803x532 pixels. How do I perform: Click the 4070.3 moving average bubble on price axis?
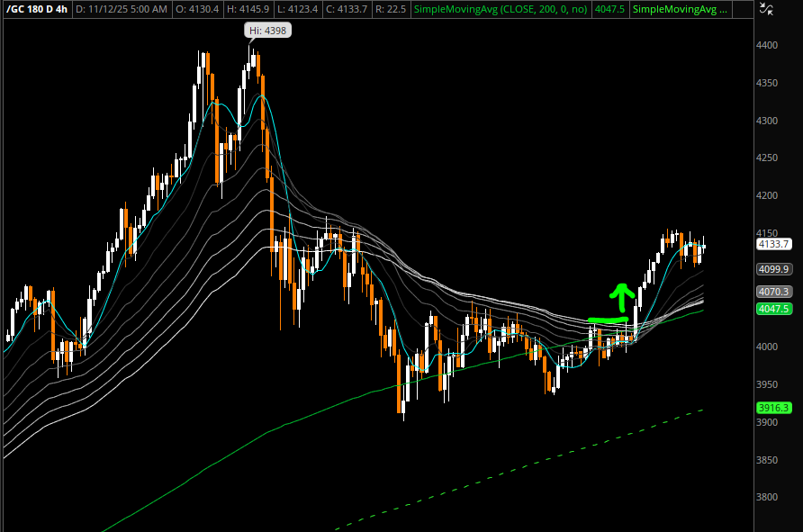pyautogui.click(x=773, y=292)
